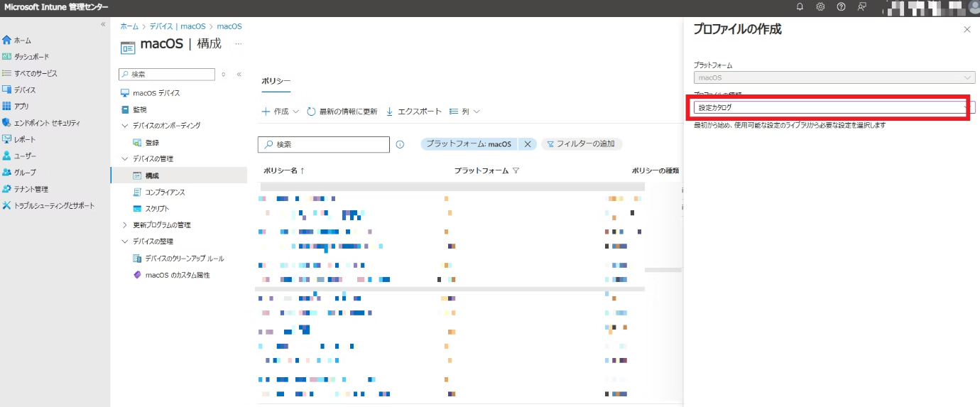Select 監視 in resource menu

coord(134,110)
